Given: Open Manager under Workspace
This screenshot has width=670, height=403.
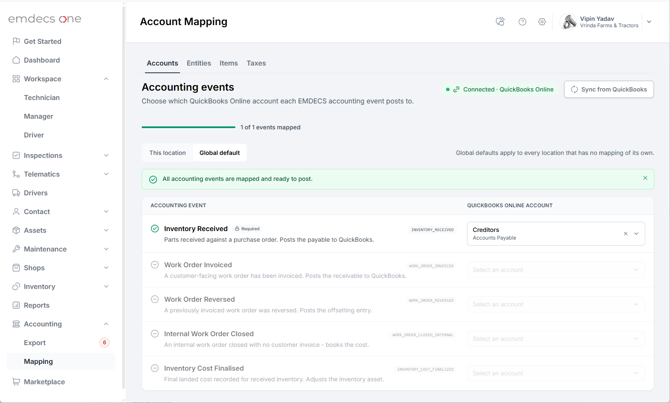Looking at the screenshot, I should point(38,116).
